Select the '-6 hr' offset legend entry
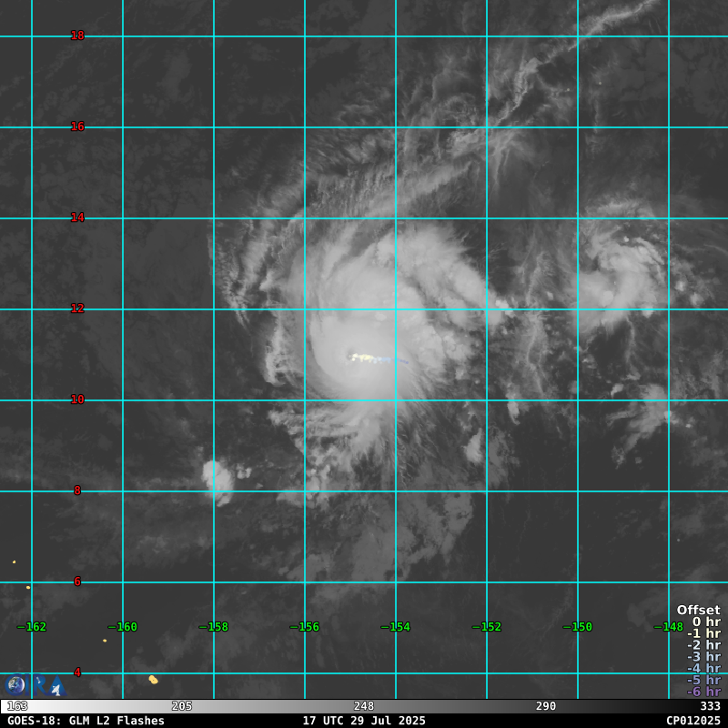 pyautogui.click(x=703, y=692)
